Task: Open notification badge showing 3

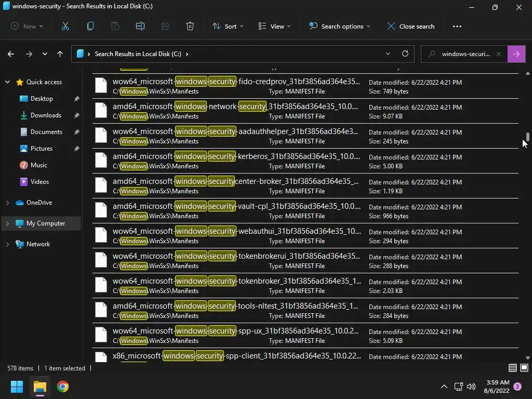Action: (517, 387)
